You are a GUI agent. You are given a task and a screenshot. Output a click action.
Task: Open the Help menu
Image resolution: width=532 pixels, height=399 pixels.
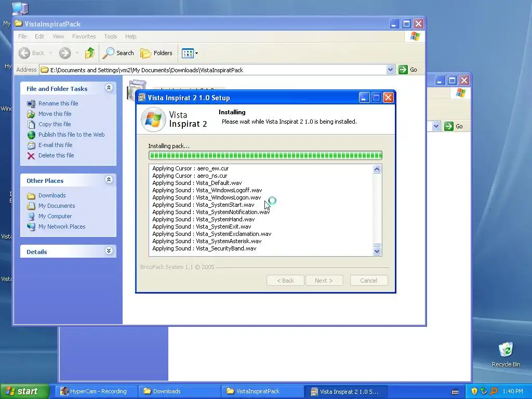[x=130, y=36]
